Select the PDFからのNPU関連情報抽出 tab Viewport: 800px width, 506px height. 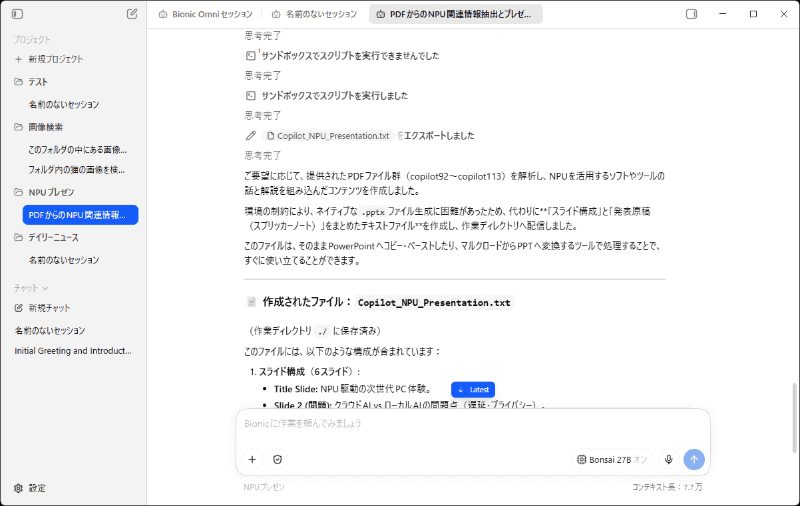(x=456, y=14)
